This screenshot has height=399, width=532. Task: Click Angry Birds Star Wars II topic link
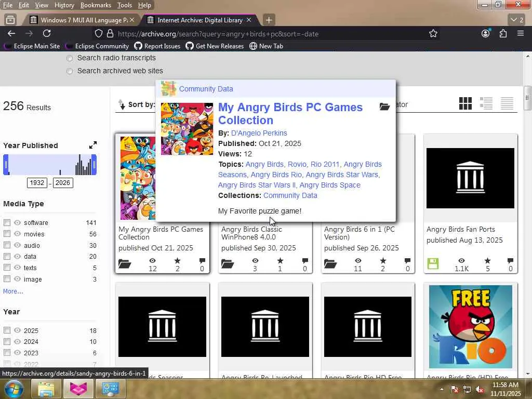tap(257, 185)
